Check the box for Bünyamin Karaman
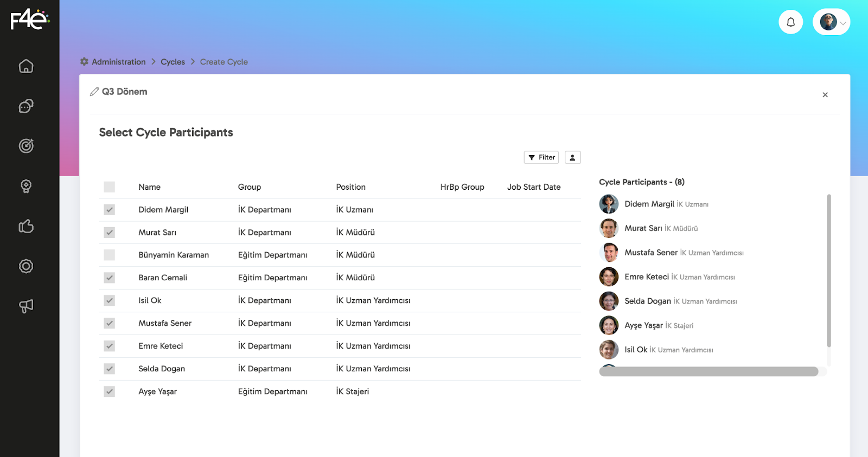Image resolution: width=868 pixels, height=457 pixels. click(x=110, y=255)
